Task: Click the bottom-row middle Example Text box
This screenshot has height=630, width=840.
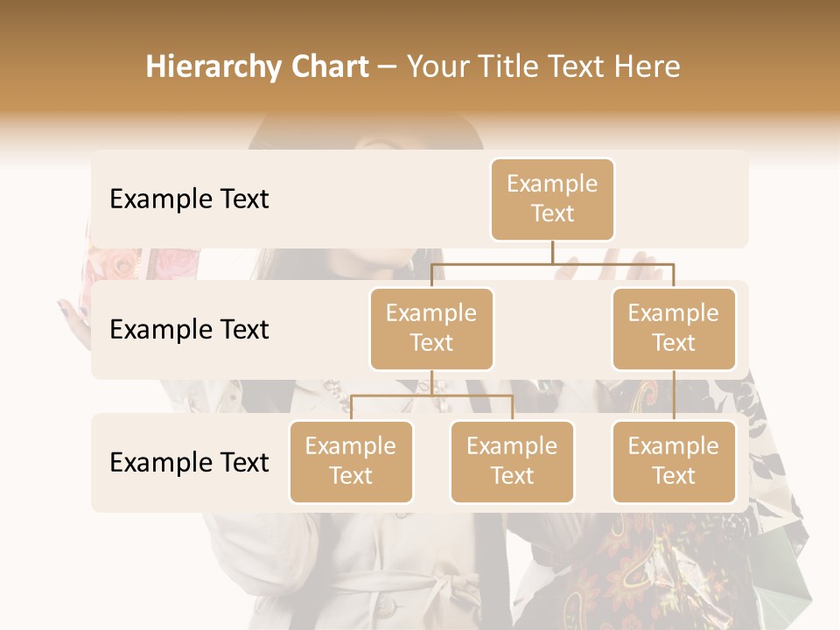Action: (512, 462)
